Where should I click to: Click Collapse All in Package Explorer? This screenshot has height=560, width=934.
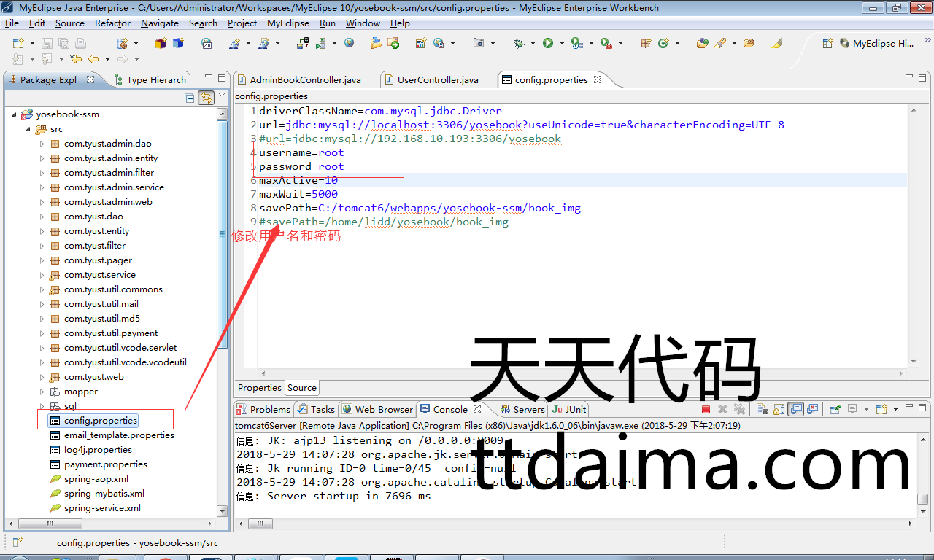(x=190, y=98)
